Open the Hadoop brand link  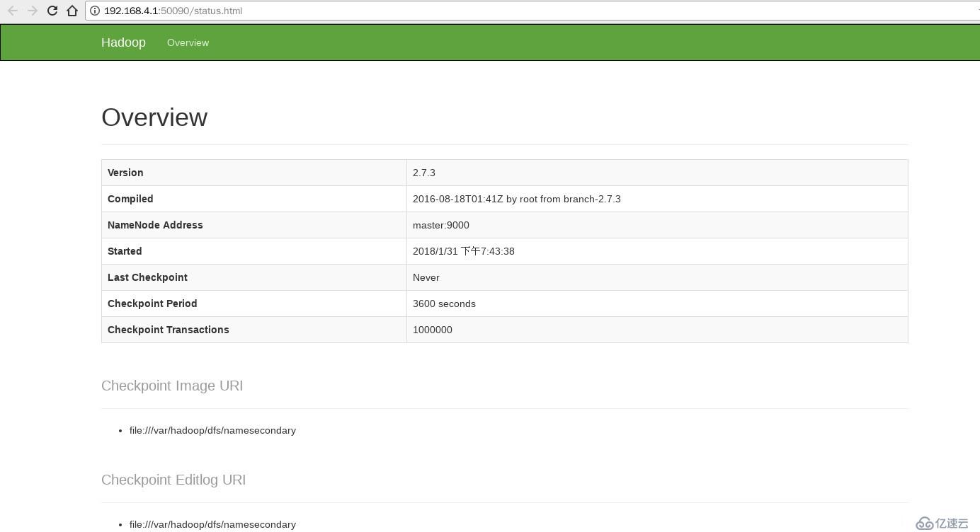(123, 42)
